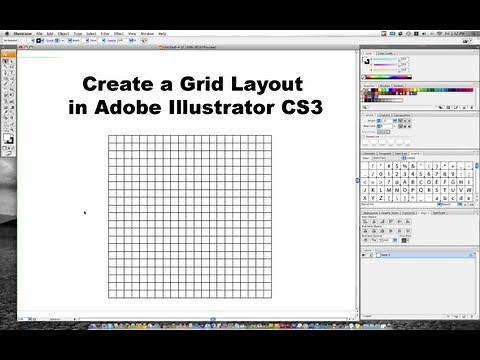Click the New Swatch icon in Swatches panel

tap(464, 107)
